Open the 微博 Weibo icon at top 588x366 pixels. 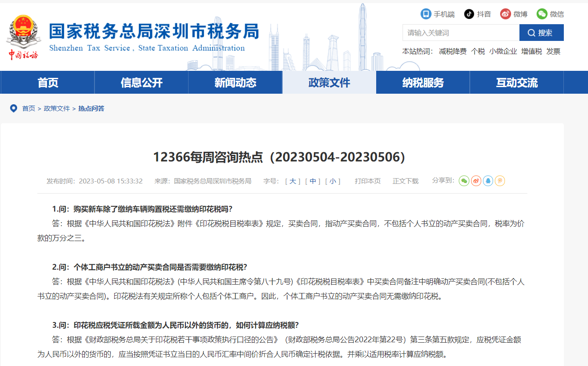(x=505, y=14)
